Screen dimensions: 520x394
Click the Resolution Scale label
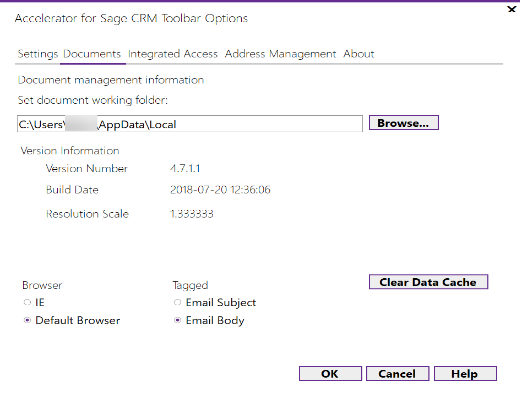point(87,214)
